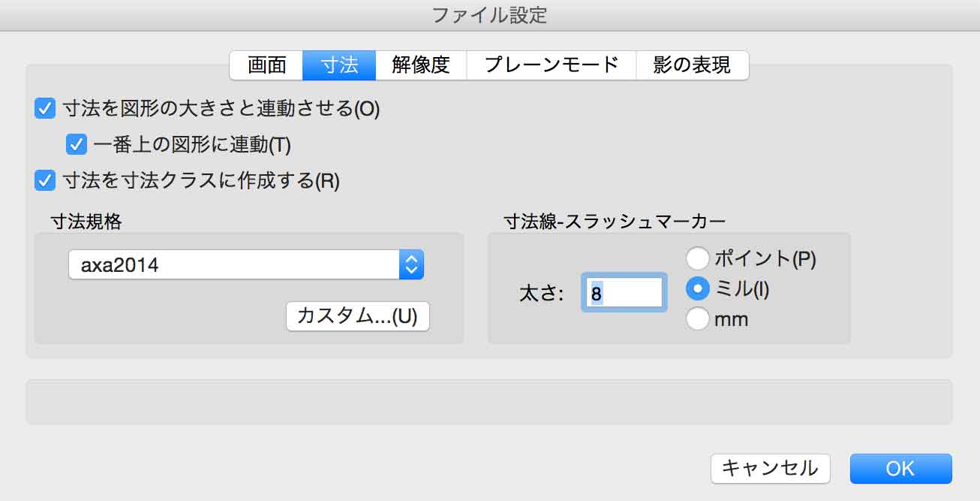Click the blue arrows on 寸法規格 popup
The height and width of the screenshot is (501, 980).
click(x=410, y=264)
